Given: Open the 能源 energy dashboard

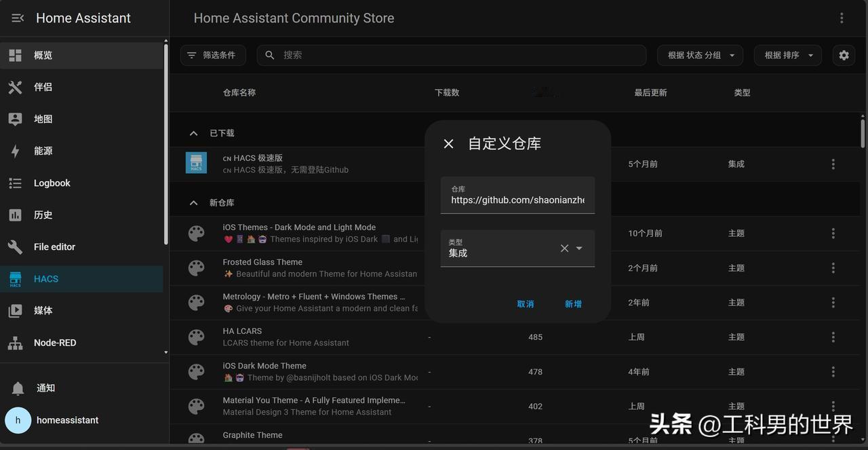Looking at the screenshot, I should (x=81, y=151).
